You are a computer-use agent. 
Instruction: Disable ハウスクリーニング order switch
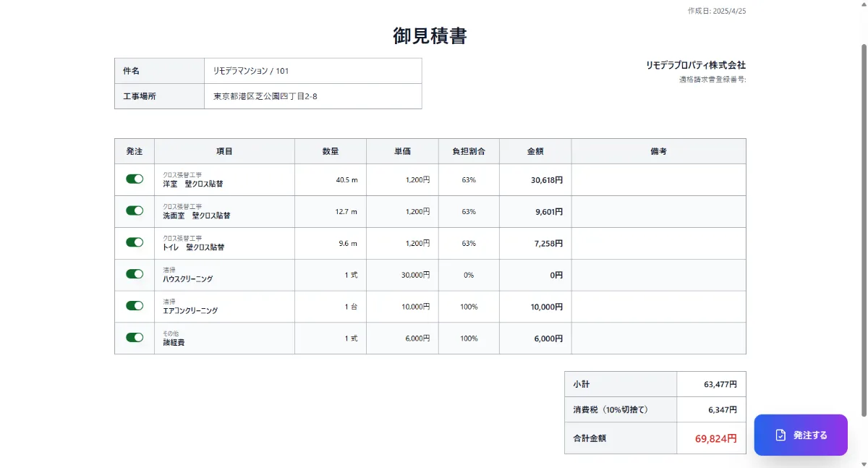click(135, 274)
